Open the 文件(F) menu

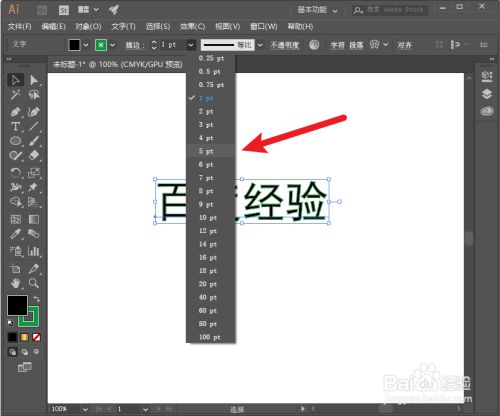[x=20, y=26]
